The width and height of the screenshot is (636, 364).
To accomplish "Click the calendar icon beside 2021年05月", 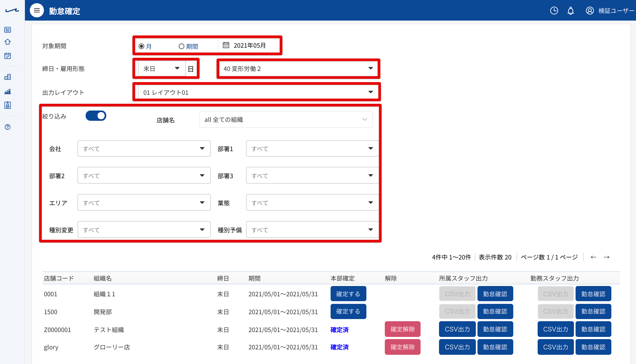I will pos(226,45).
